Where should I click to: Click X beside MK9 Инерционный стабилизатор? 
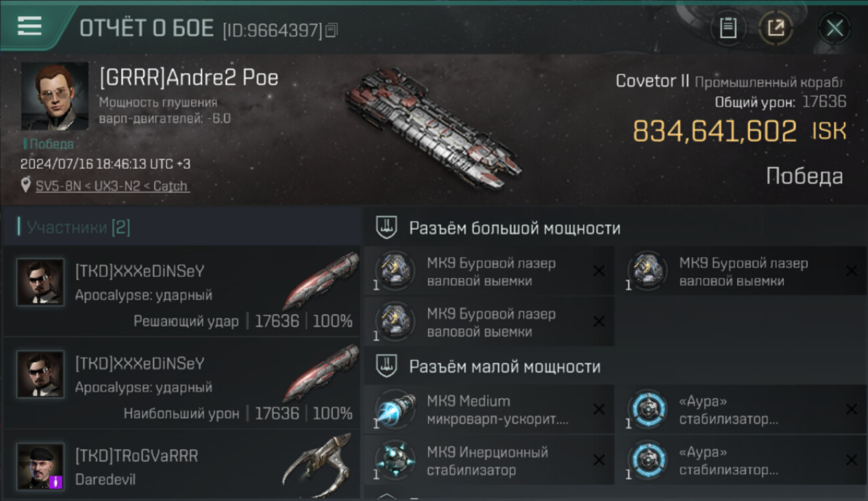point(599,460)
